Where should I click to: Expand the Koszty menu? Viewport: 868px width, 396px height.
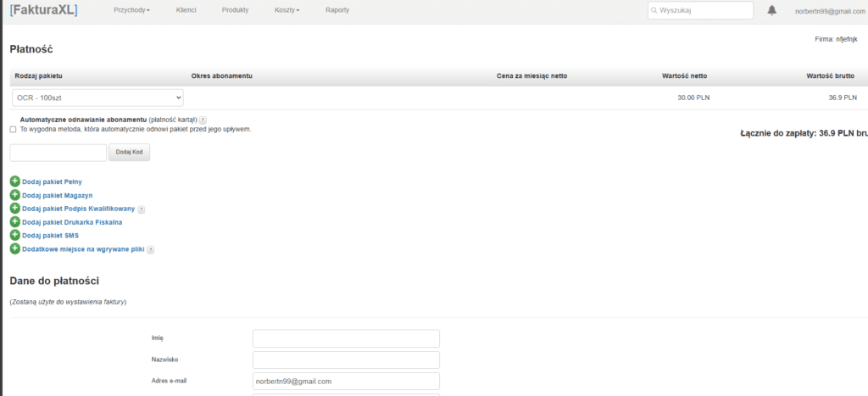tap(287, 10)
